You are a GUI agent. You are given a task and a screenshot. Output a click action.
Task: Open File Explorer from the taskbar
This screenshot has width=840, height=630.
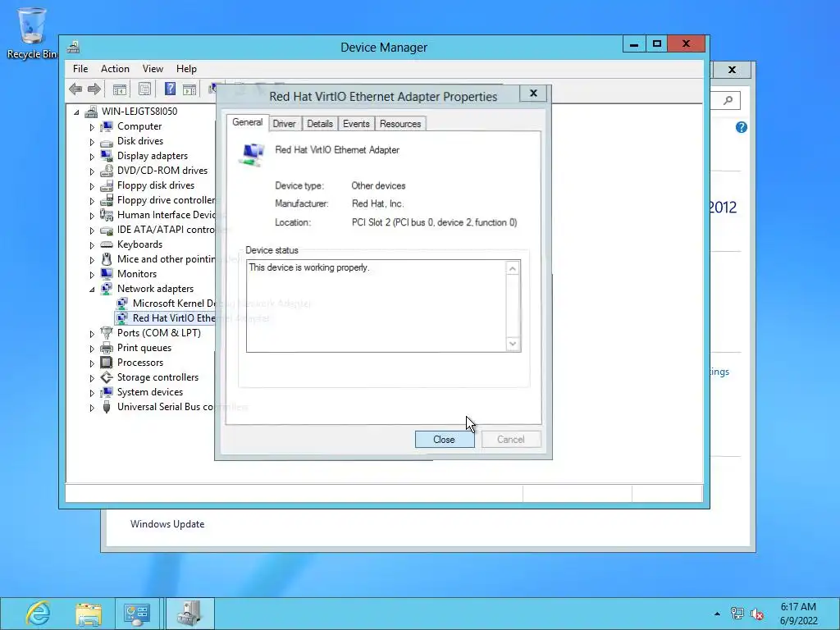[89, 614]
